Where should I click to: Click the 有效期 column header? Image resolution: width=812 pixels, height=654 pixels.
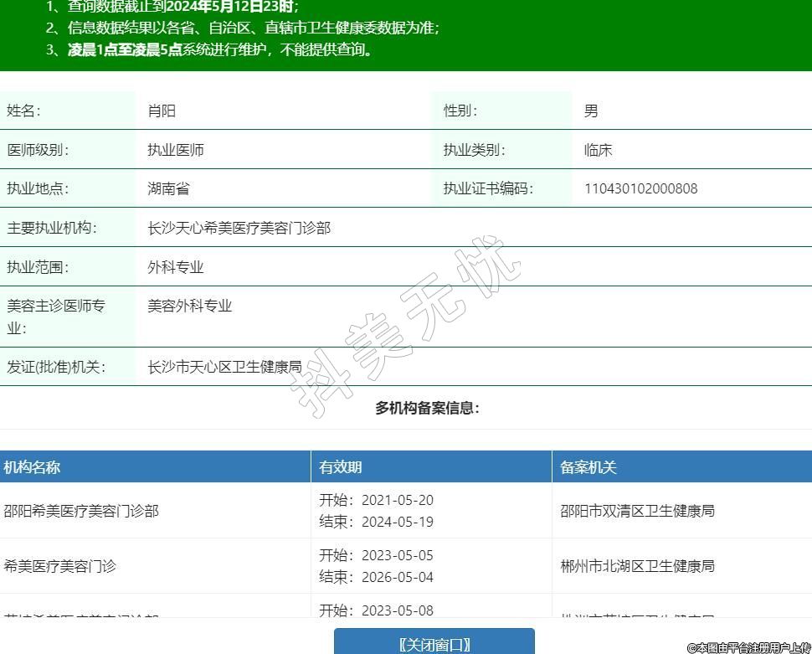(341, 467)
